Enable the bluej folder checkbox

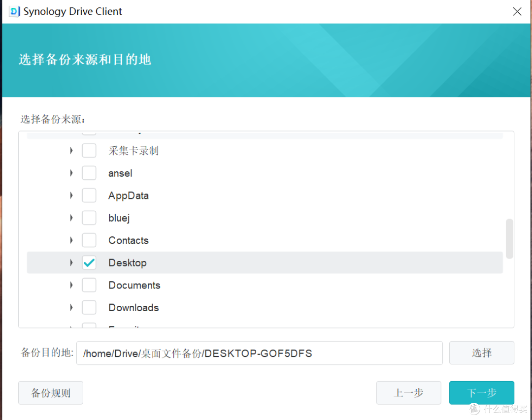point(89,218)
